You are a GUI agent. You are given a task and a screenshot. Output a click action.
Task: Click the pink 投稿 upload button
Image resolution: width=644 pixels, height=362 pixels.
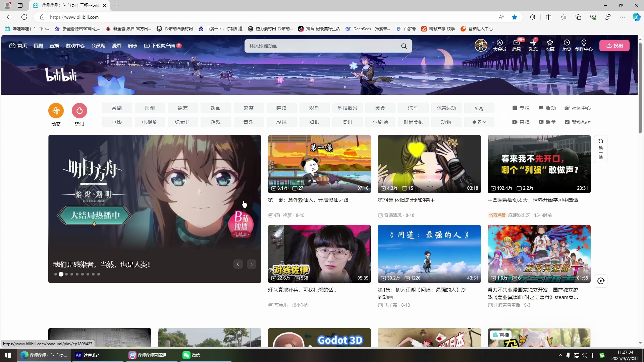pyautogui.click(x=614, y=46)
